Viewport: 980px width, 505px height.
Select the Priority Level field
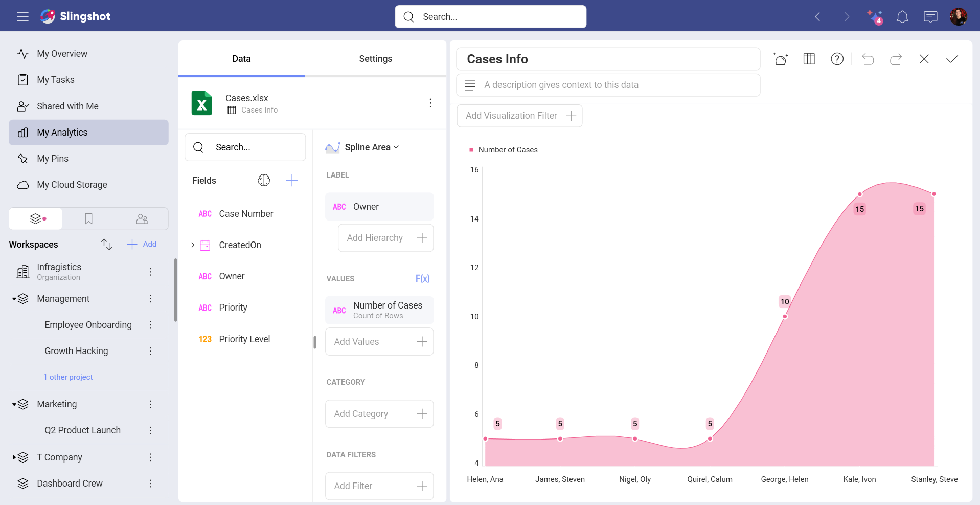coord(245,339)
